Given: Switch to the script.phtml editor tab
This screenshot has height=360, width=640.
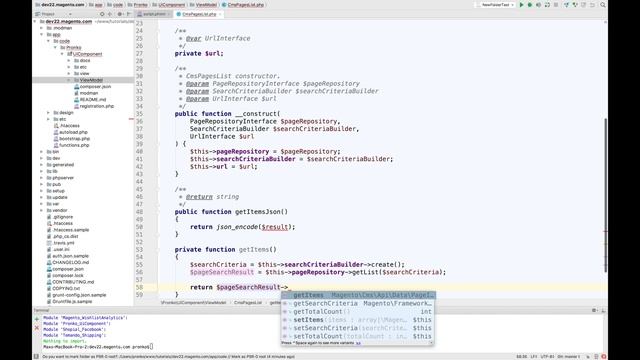Looking at the screenshot, I should pos(153,14).
